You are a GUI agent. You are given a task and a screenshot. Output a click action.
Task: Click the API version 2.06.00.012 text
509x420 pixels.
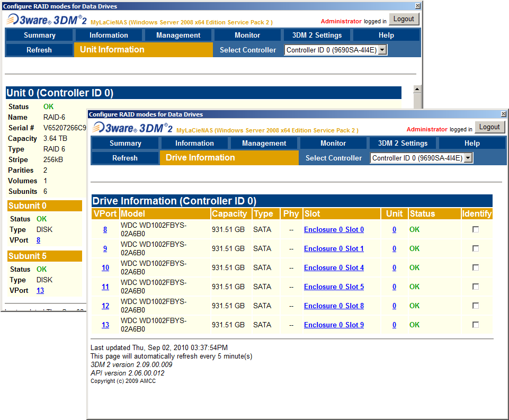click(128, 373)
